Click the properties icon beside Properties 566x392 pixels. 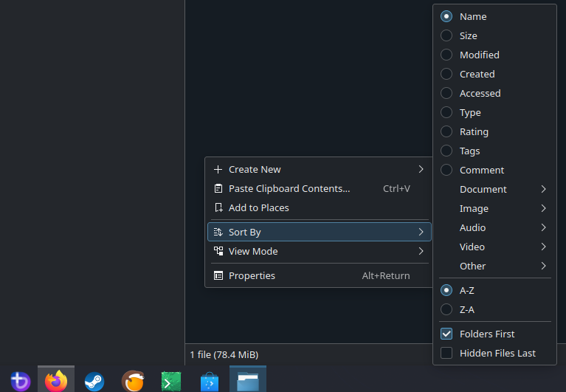click(x=218, y=276)
